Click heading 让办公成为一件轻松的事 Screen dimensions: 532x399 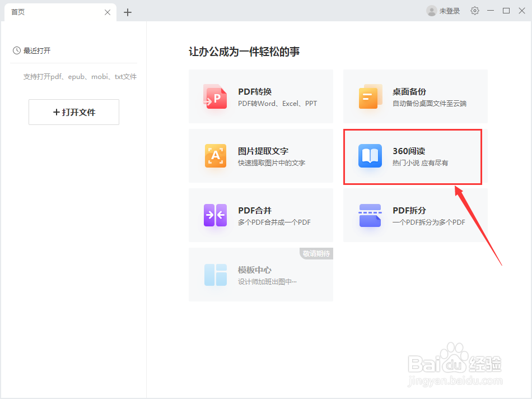pos(244,52)
